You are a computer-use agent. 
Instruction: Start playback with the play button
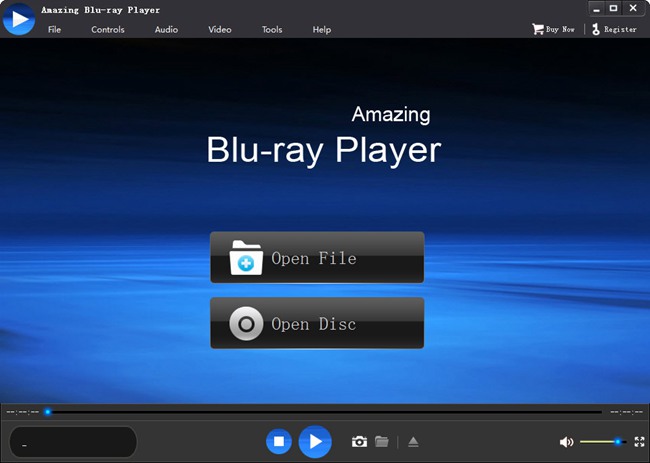coord(315,441)
